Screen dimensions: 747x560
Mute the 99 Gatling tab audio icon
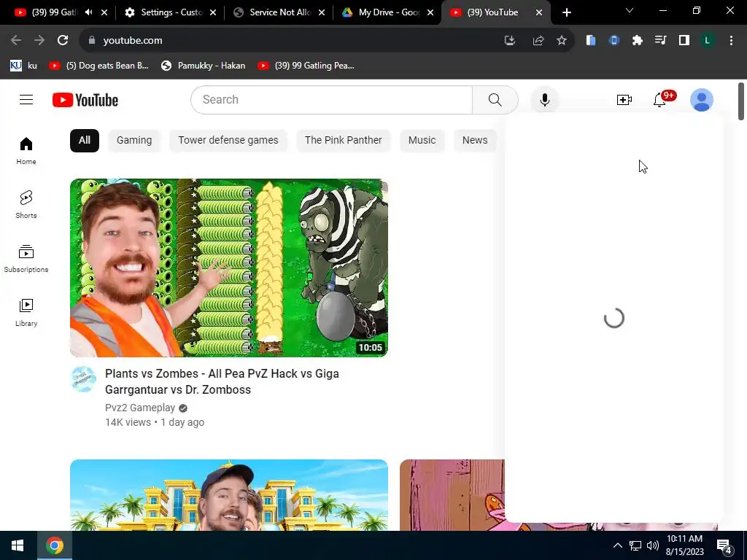pos(88,12)
